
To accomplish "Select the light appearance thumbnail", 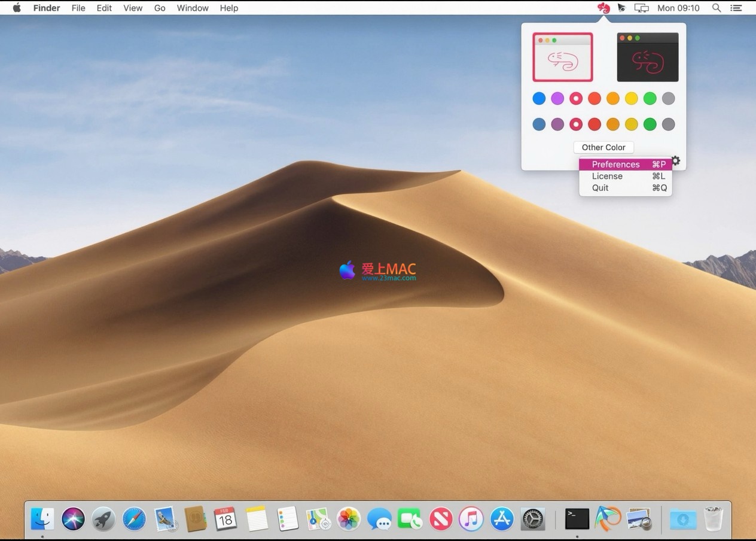I will pos(563,57).
